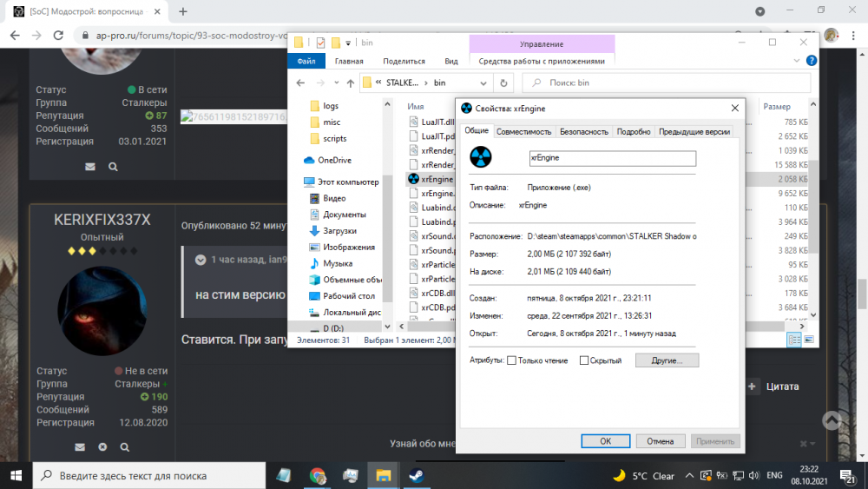Select the 'Загрузки' folder in navigation pane
This screenshot has height=489, width=868.
[x=339, y=231]
